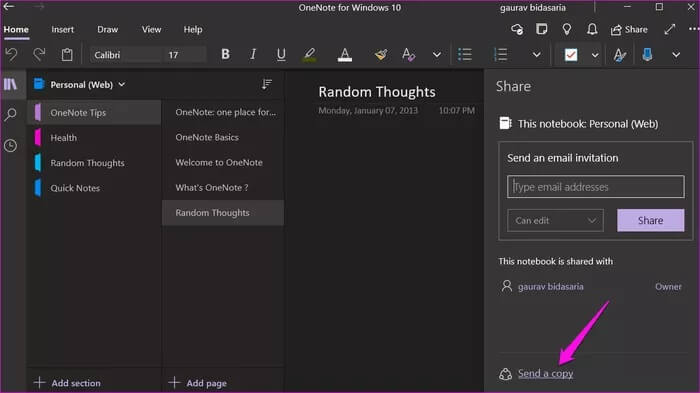The height and width of the screenshot is (393, 700).
Task: Click the Redo arrow icon
Action: [39, 54]
